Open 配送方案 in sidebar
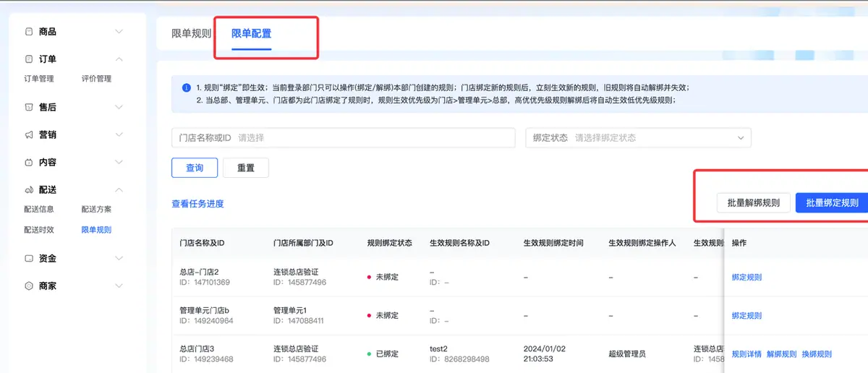The height and width of the screenshot is (373, 868). click(x=96, y=210)
